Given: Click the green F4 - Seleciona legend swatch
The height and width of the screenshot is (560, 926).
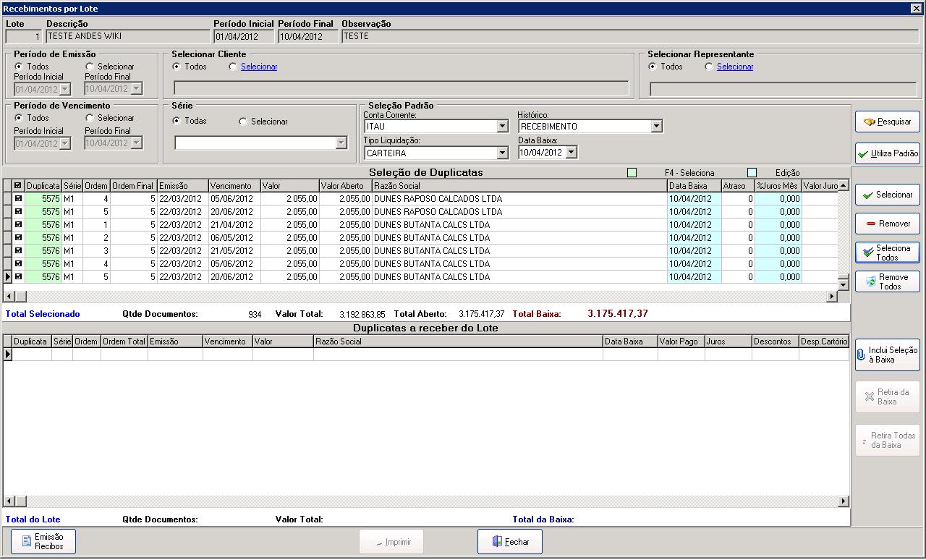Looking at the screenshot, I should pyautogui.click(x=632, y=173).
